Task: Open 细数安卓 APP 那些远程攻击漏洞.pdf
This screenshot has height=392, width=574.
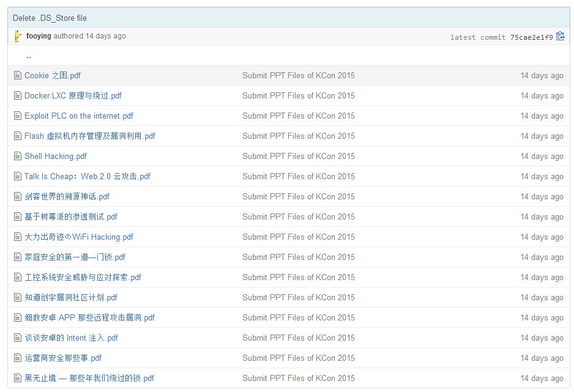Action: click(x=90, y=317)
